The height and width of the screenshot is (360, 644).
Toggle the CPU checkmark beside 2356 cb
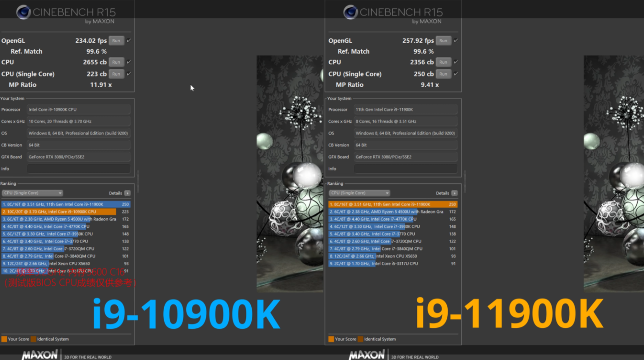456,61
